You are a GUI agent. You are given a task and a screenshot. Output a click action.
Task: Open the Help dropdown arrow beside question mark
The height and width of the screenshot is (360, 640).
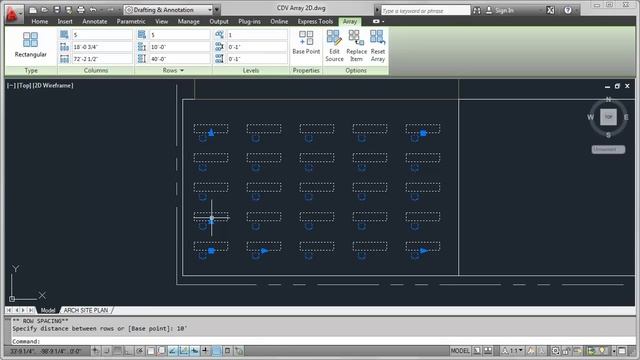[576, 11]
